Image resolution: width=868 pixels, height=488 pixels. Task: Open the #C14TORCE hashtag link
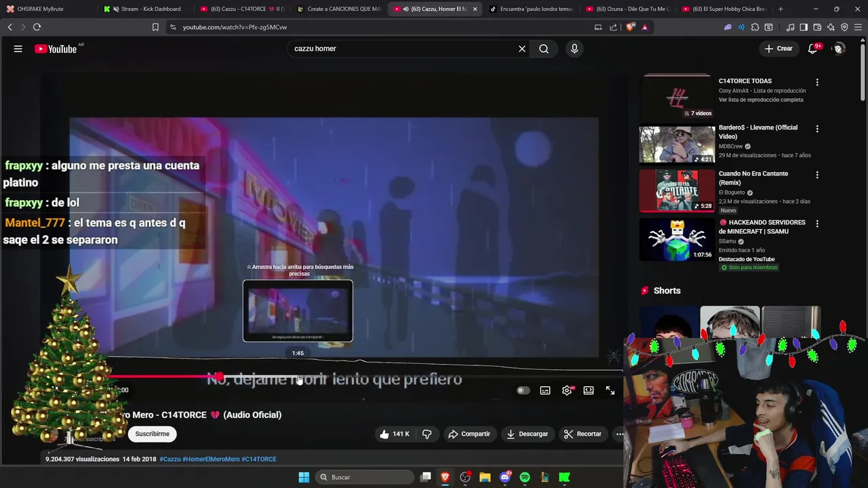click(259, 459)
